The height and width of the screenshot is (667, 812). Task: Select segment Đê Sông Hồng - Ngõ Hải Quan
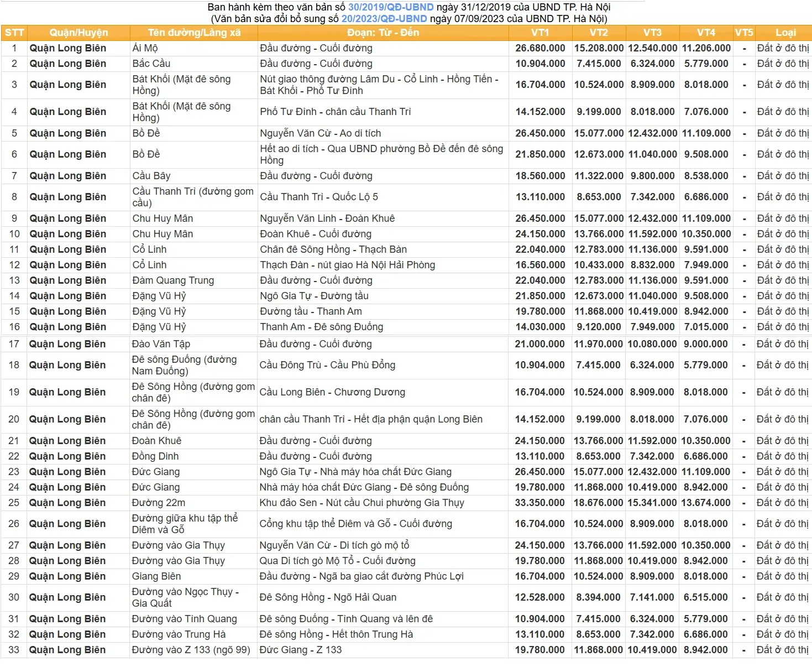click(328, 597)
